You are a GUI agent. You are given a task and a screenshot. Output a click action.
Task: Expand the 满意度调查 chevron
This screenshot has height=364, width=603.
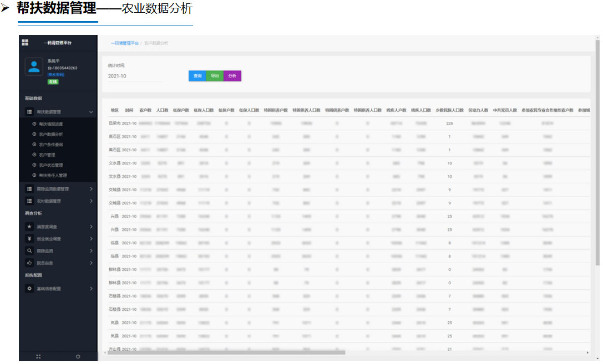(91, 227)
